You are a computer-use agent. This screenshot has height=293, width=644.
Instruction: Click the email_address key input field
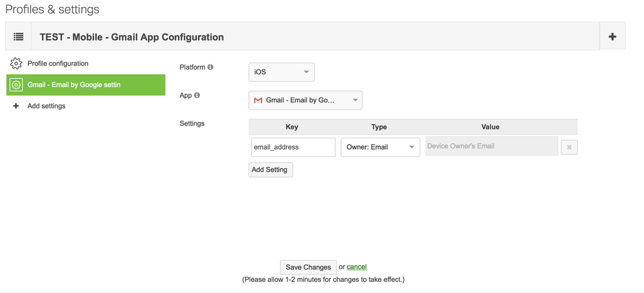coord(293,147)
